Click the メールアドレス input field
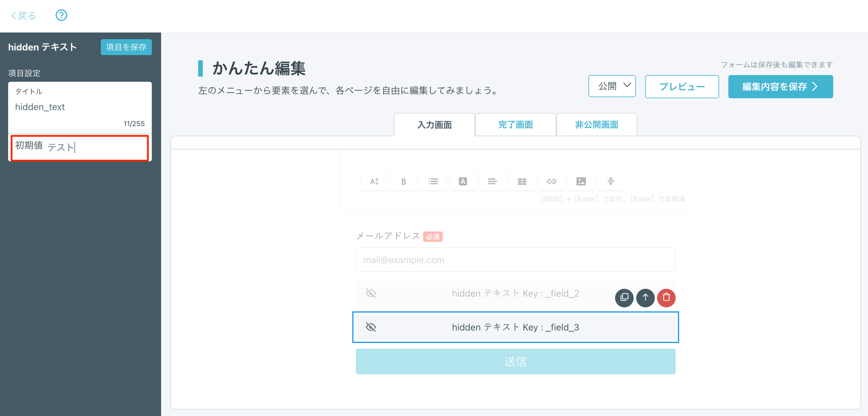868x416 pixels. (515, 260)
